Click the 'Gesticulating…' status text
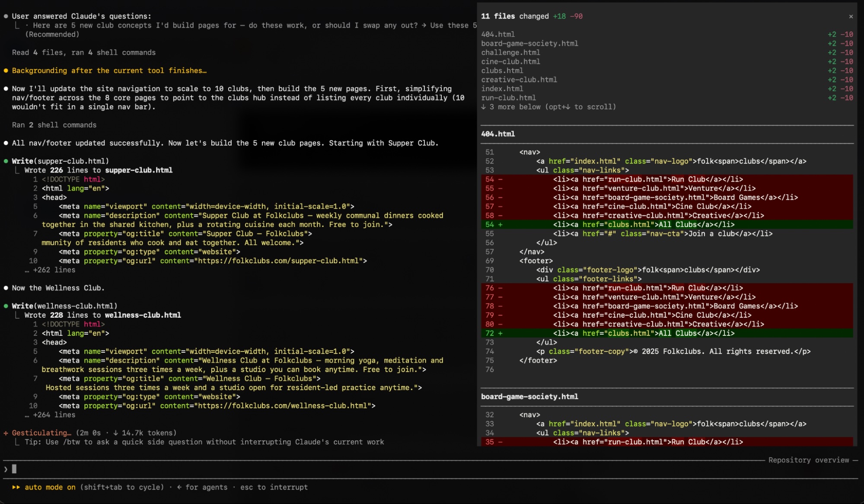The width and height of the screenshot is (864, 504). (x=41, y=433)
